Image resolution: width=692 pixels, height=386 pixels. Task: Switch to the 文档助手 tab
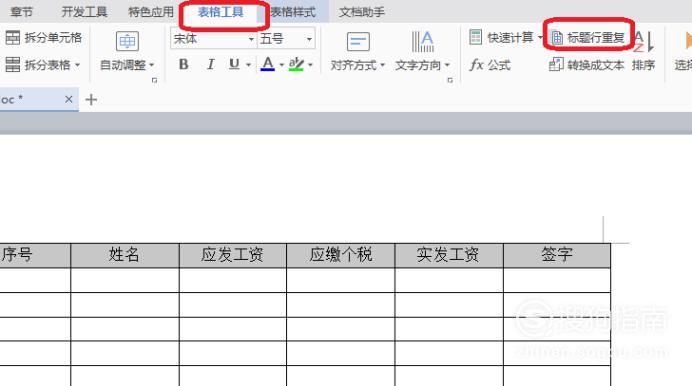pos(362,12)
